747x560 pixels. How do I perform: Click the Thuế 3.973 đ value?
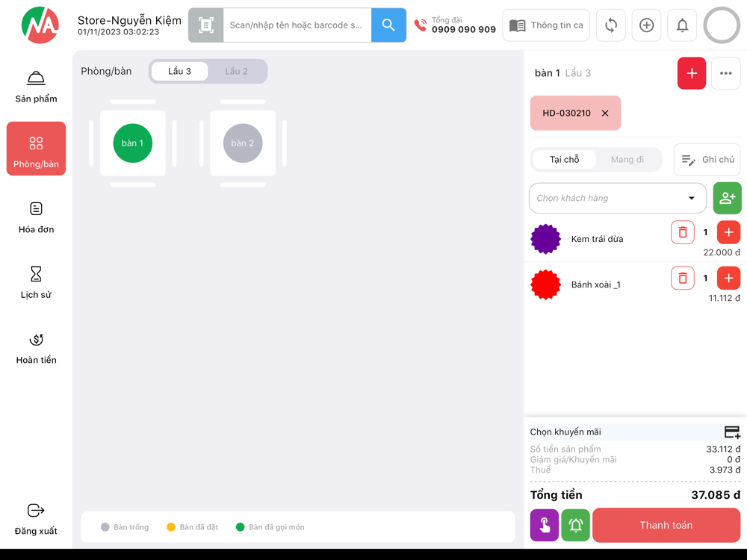tap(725, 470)
